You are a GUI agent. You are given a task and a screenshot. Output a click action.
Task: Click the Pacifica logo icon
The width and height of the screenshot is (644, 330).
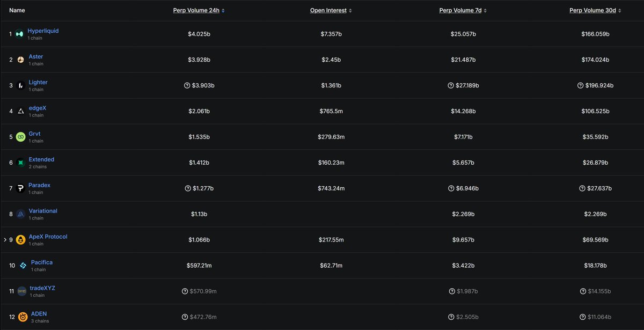click(23, 266)
